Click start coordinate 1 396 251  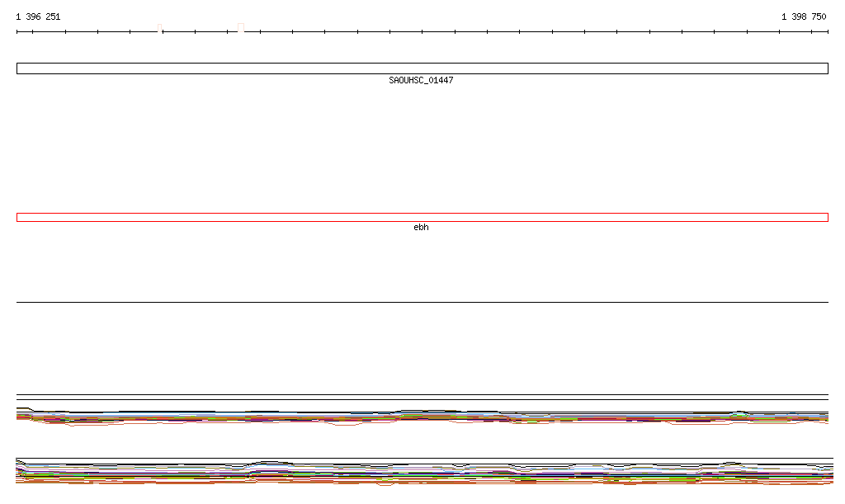click(x=38, y=16)
